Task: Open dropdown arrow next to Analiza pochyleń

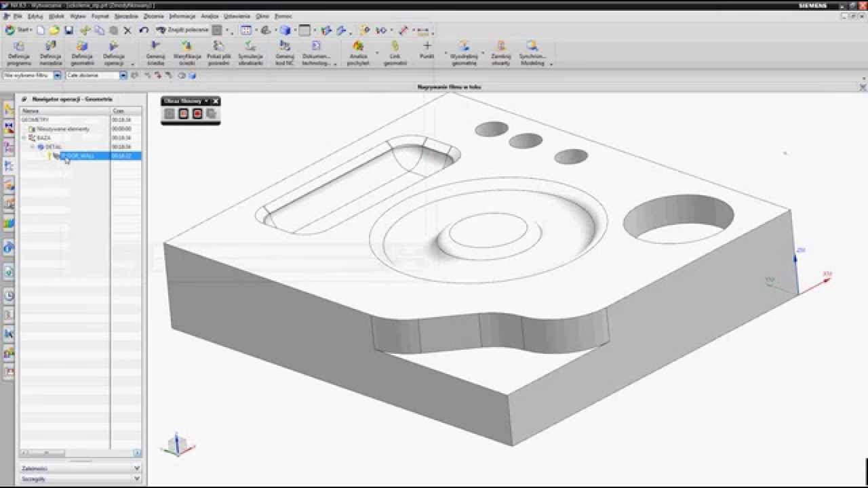Action: (x=376, y=53)
